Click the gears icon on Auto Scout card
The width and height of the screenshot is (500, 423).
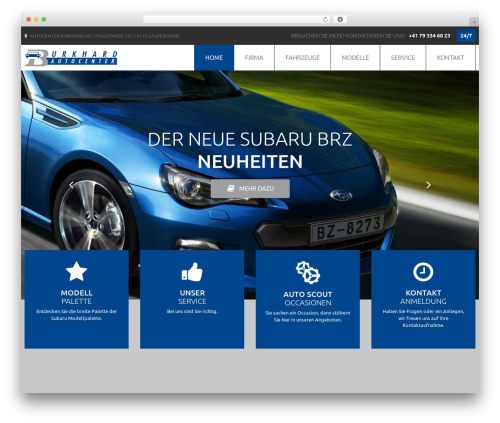(308, 273)
